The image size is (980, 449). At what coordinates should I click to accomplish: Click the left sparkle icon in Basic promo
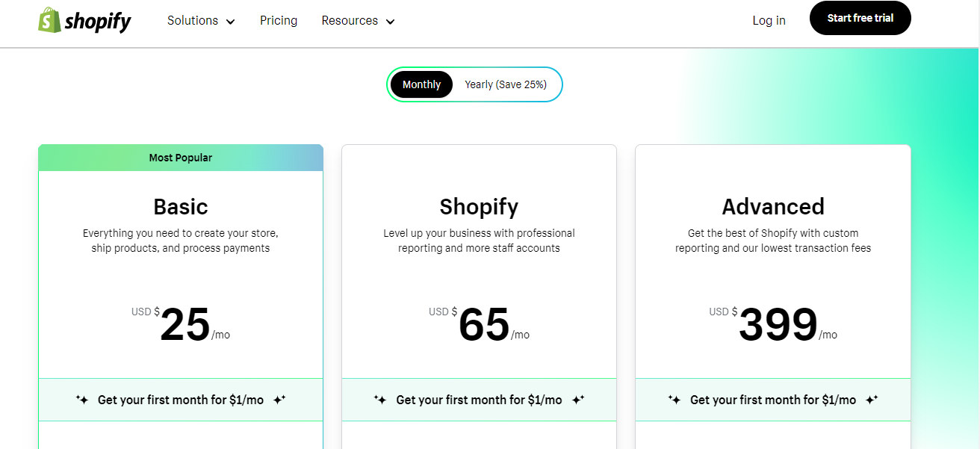[x=82, y=400]
